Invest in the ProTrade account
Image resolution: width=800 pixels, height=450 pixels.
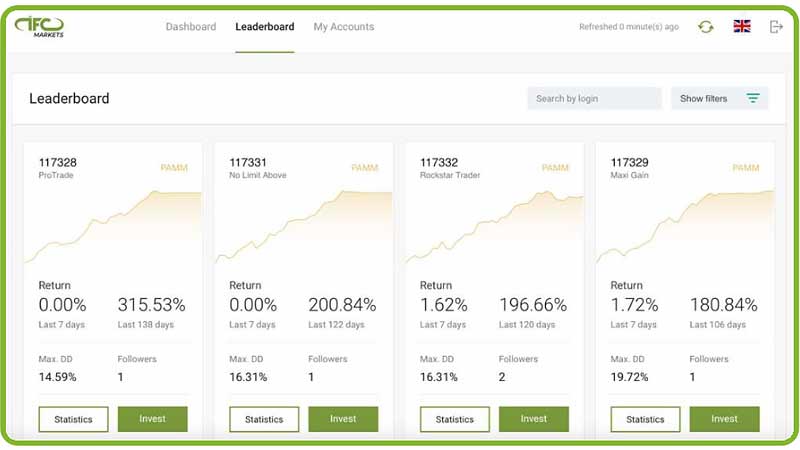(153, 419)
